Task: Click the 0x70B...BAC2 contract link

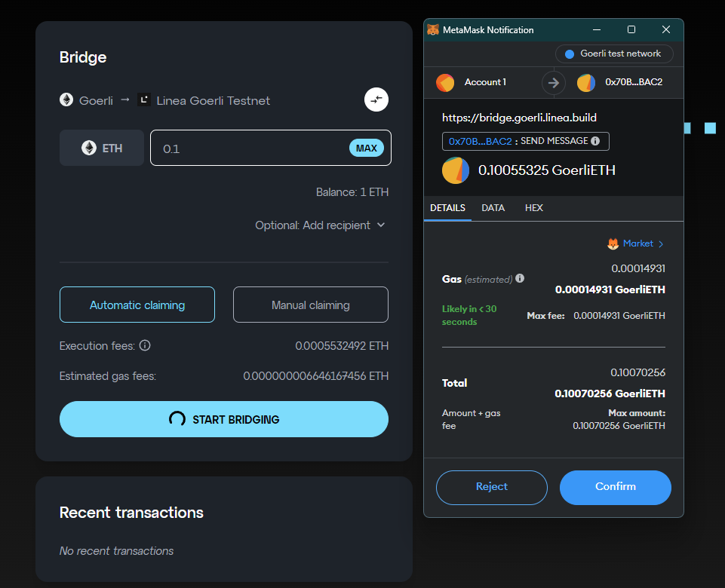Action: click(480, 141)
